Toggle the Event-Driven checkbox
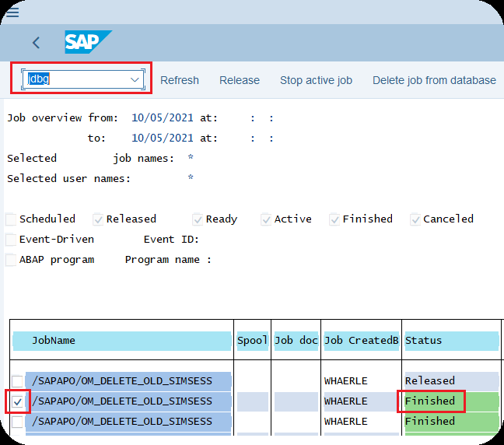504x445 pixels. [11, 240]
